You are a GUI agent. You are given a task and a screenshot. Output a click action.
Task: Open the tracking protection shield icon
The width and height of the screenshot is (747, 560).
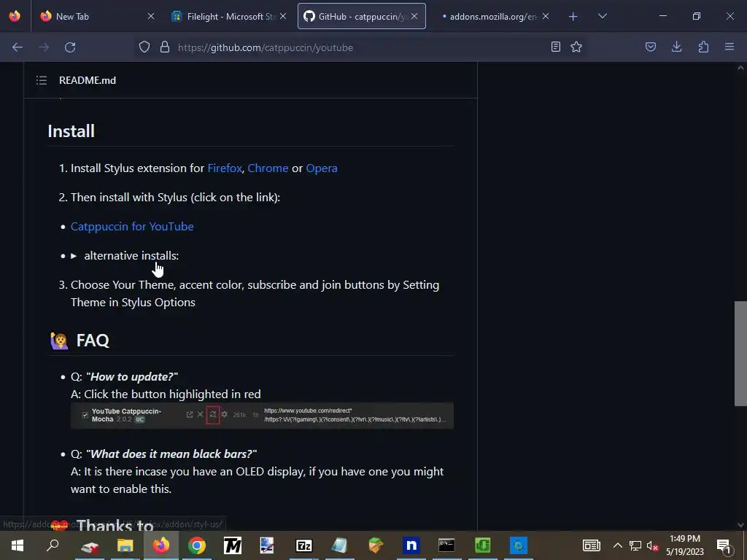(144, 47)
